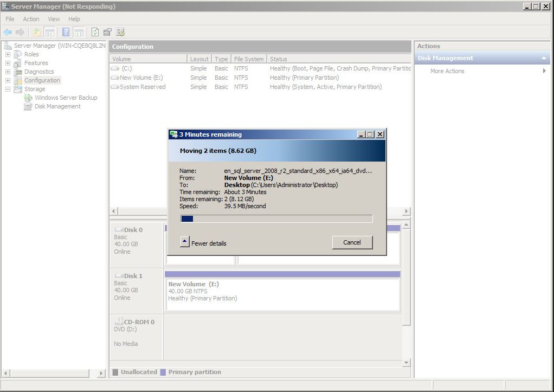This screenshot has width=554, height=392.
Task: Sort by the Type column header
Action: pyautogui.click(x=221, y=59)
